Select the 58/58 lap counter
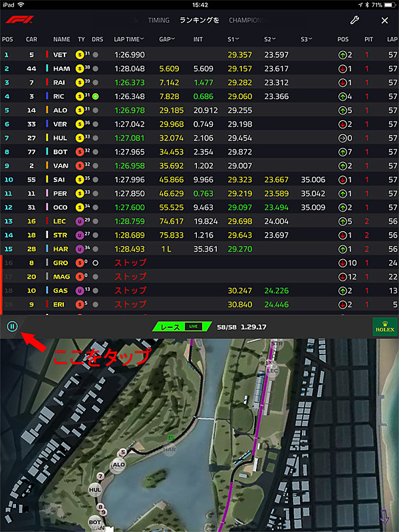This screenshot has height=532, width=399. point(227,327)
